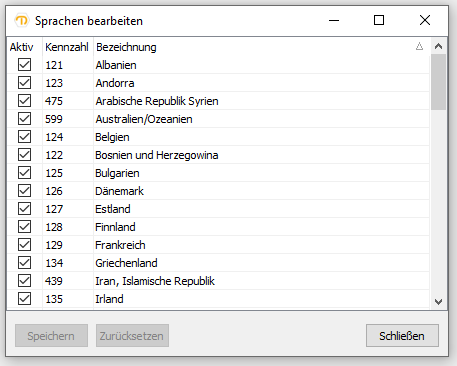Sort by the Kennzahl column header
The image size is (457, 366).
coord(68,47)
